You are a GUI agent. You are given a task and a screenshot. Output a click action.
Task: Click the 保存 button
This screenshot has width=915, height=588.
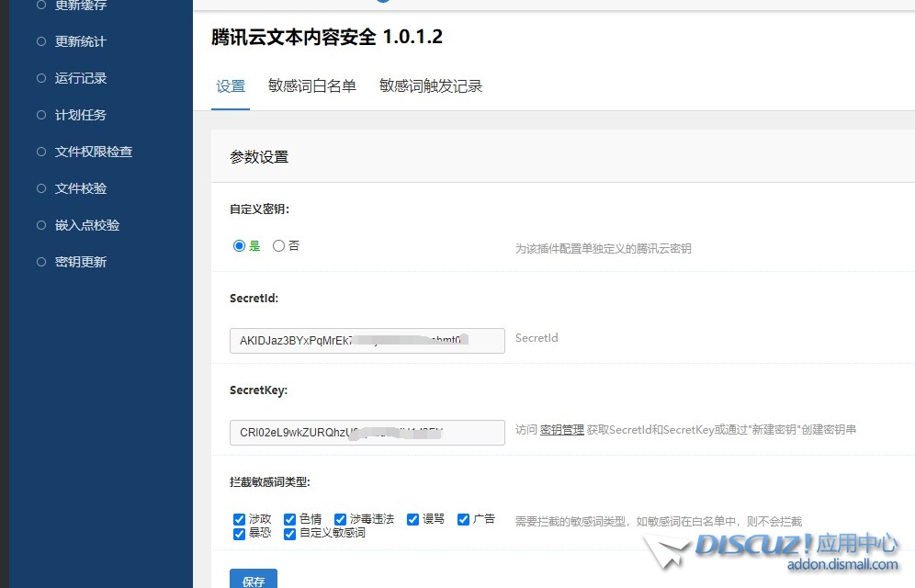254,581
